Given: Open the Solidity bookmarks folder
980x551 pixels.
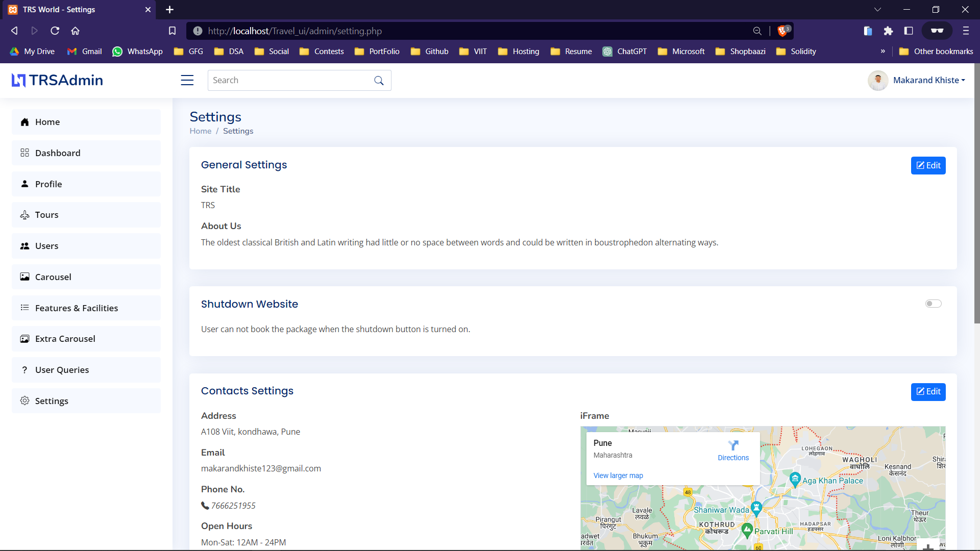Looking at the screenshot, I should tap(796, 52).
